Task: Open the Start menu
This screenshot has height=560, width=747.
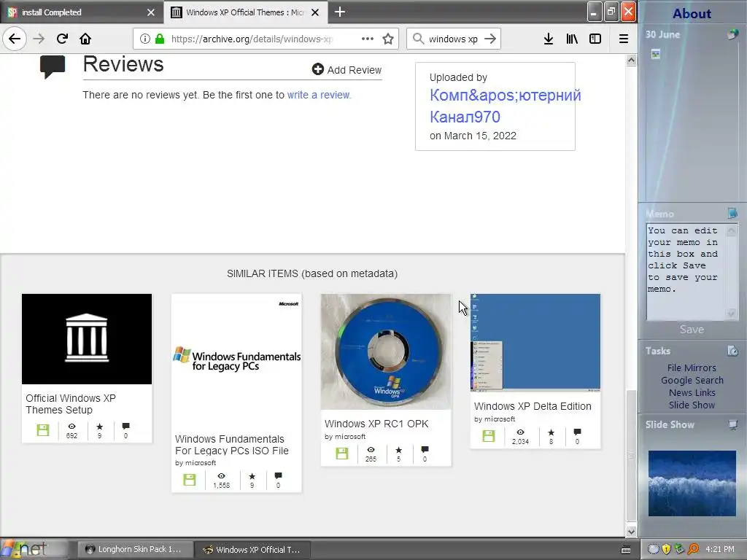Action: tap(34, 549)
